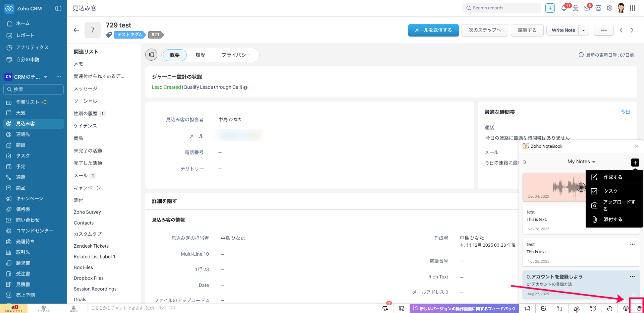This screenshot has width=644, height=313.
Task: Expand the CRM team module dropdown
Action: click(x=46, y=77)
